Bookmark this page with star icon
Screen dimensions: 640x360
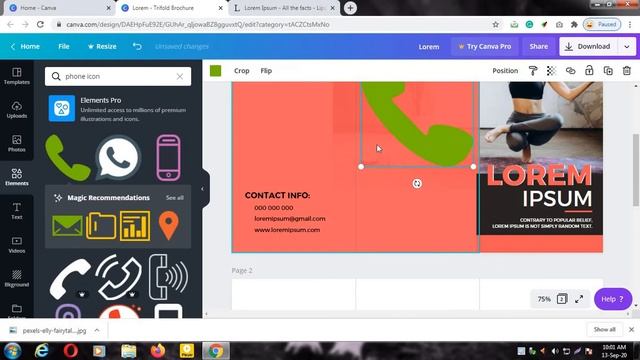coord(496,24)
